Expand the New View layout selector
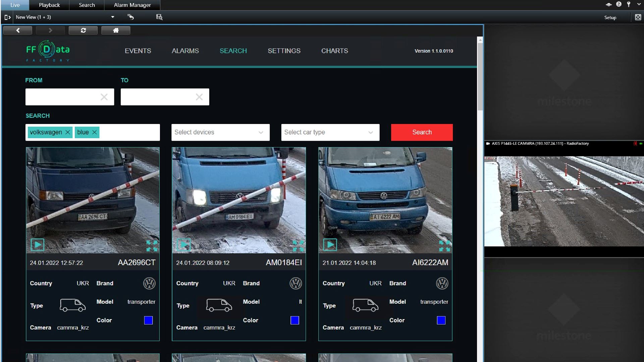The image size is (644, 362). [x=112, y=17]
